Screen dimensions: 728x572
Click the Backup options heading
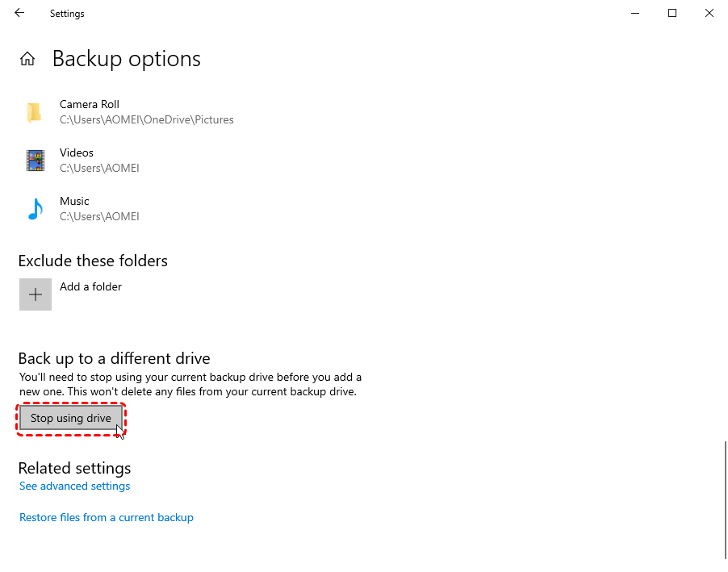(126, 59)
